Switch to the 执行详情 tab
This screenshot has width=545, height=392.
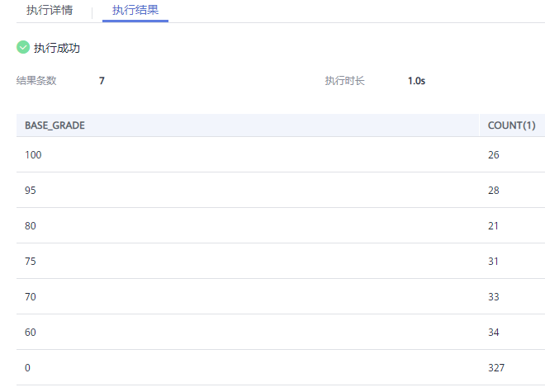(x=50, y=10)
